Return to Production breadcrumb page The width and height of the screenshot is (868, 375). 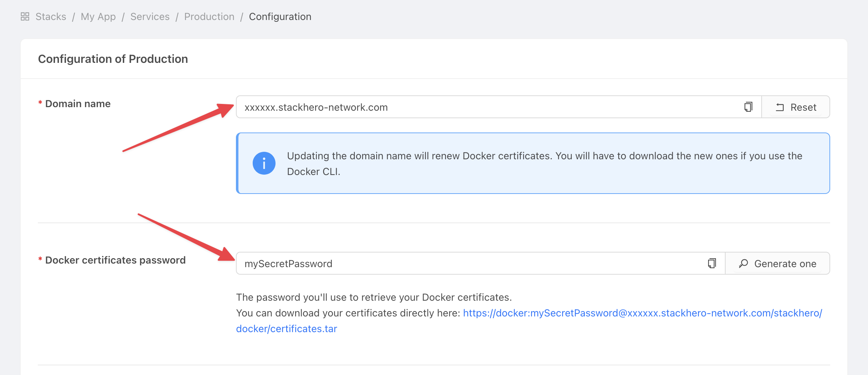pos(209,16)
